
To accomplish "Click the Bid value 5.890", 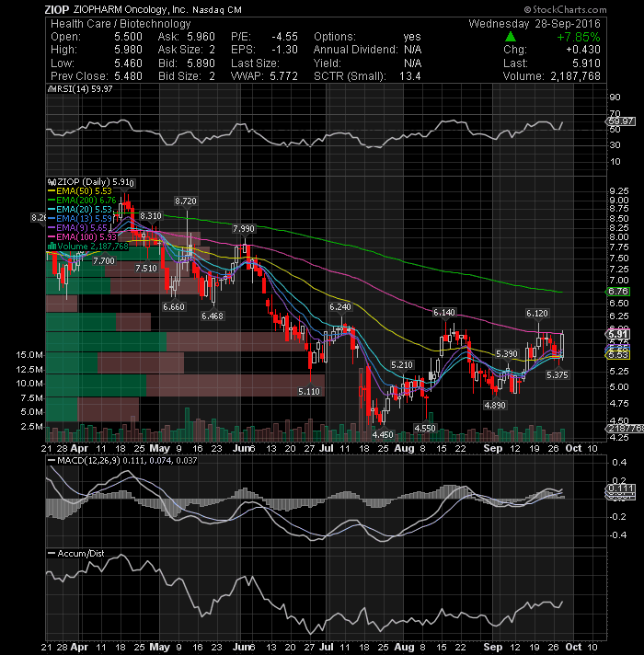I will 201,63.
